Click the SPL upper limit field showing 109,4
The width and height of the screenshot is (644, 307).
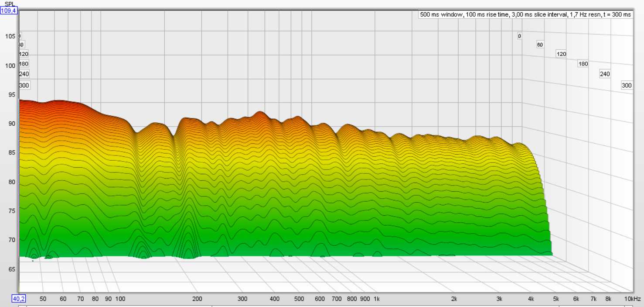point(9,10)
